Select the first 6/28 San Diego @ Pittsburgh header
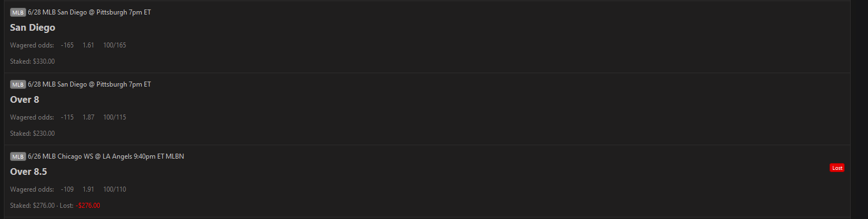 [89, 12]
